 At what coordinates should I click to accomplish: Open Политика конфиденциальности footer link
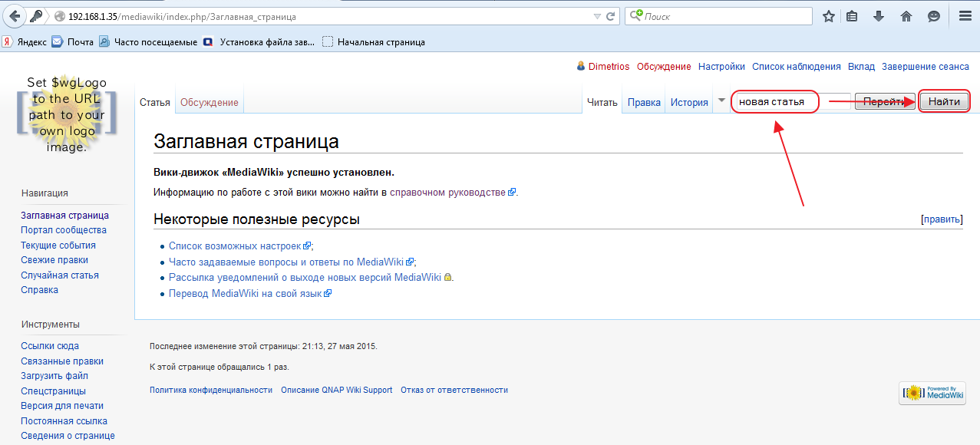[211, 390]
